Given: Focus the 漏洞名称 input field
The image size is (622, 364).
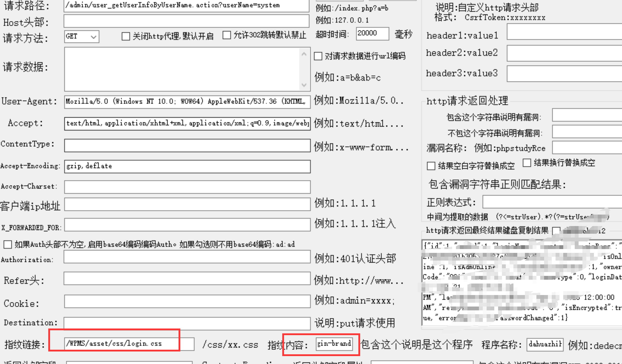Looking at the screenshot, I should point(587,147).
